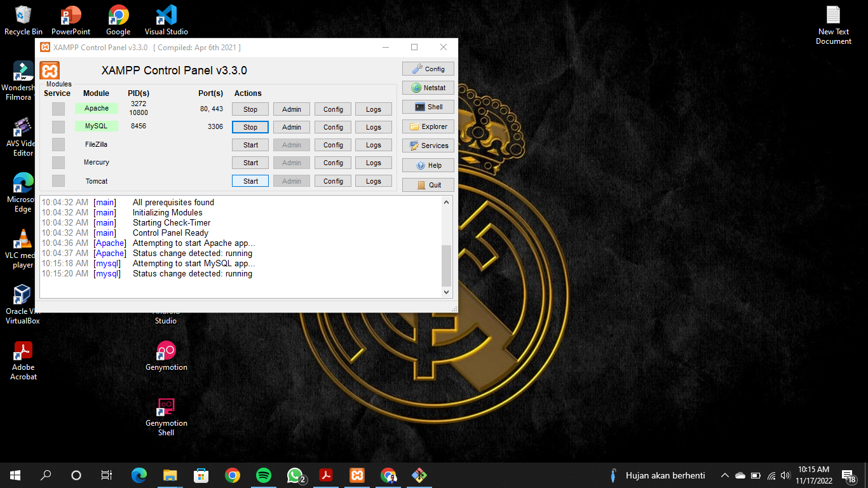Screen dimensions: 868x488
Task: Start the FileZilla module
Action: [250, 145]
